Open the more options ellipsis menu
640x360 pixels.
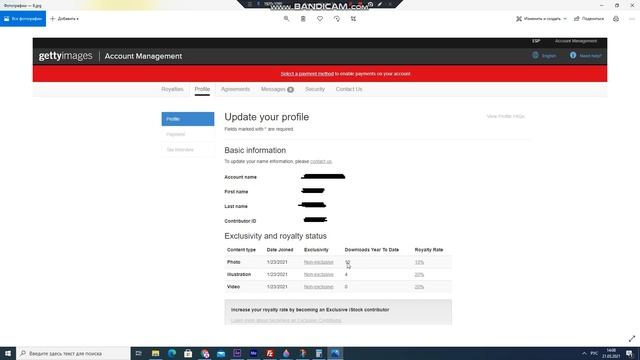(632, 19)
